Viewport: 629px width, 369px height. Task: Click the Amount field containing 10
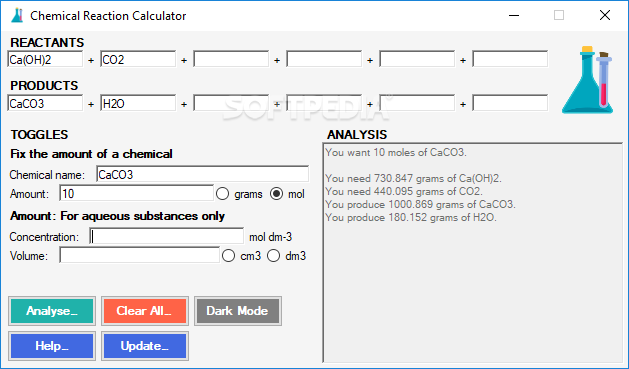point(136,193)
